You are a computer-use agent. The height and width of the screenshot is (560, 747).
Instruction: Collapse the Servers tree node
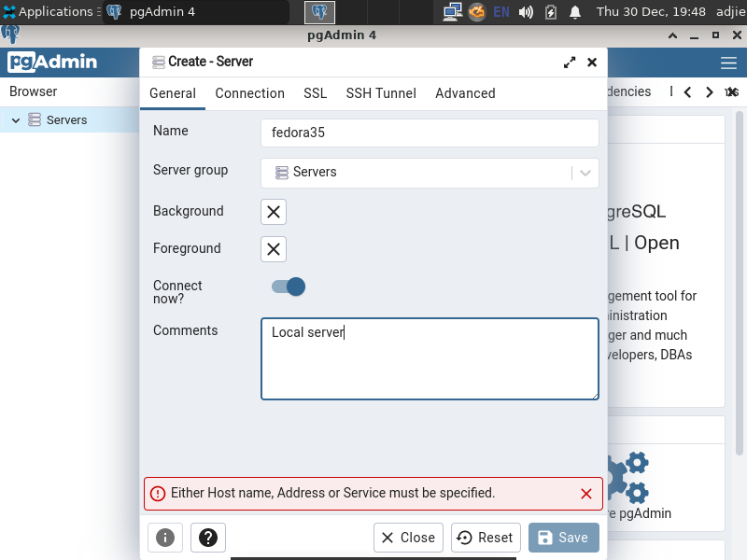point(16,120)
